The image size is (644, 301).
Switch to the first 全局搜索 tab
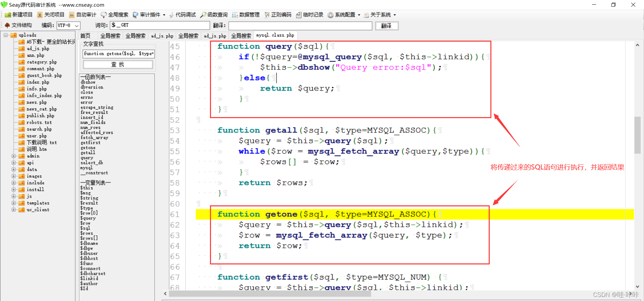coord(110,36)
